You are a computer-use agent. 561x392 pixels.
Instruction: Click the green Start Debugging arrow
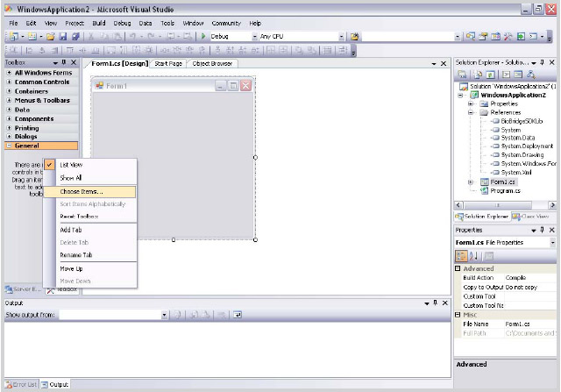(x=203, y=36)
